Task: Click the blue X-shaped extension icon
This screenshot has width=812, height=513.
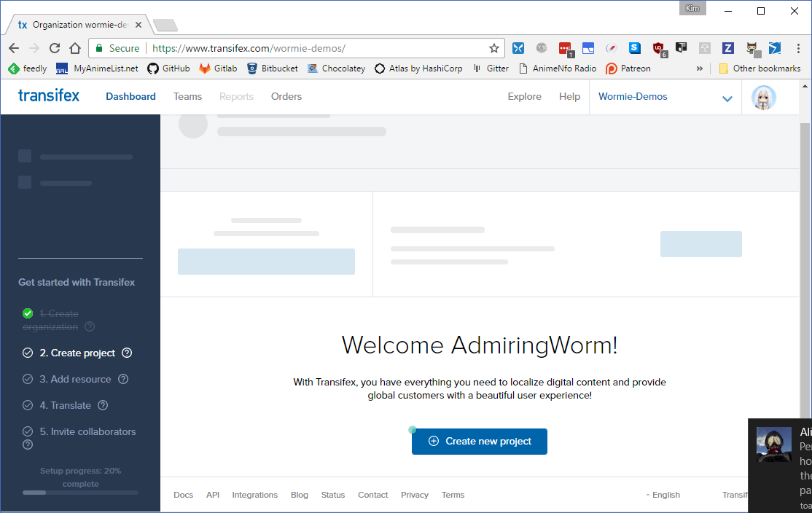Action: tap(518, 48)
